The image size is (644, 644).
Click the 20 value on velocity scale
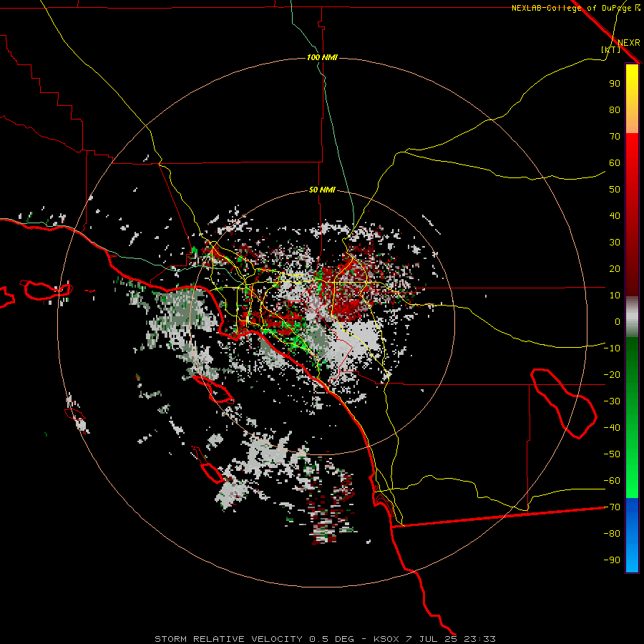615,268
